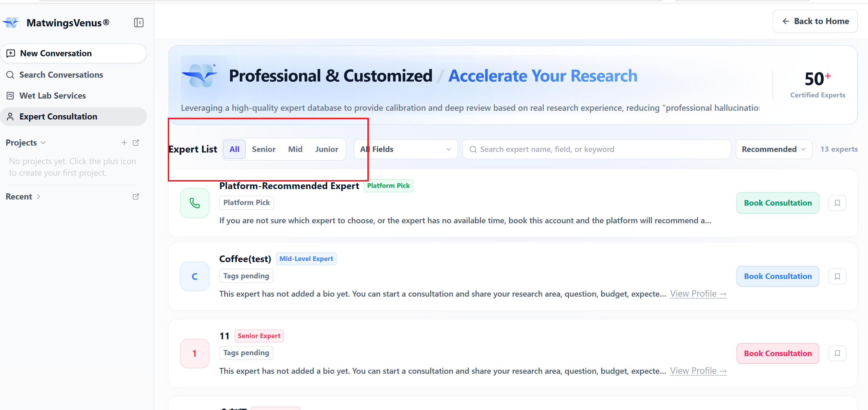The image size is (868, 410).
Task: Collapse the Projects section chevron
Action: (43, 143)
